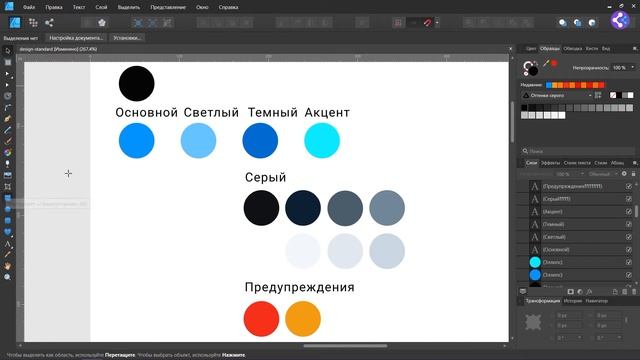Pick the black swatch in grey palette

524,108
